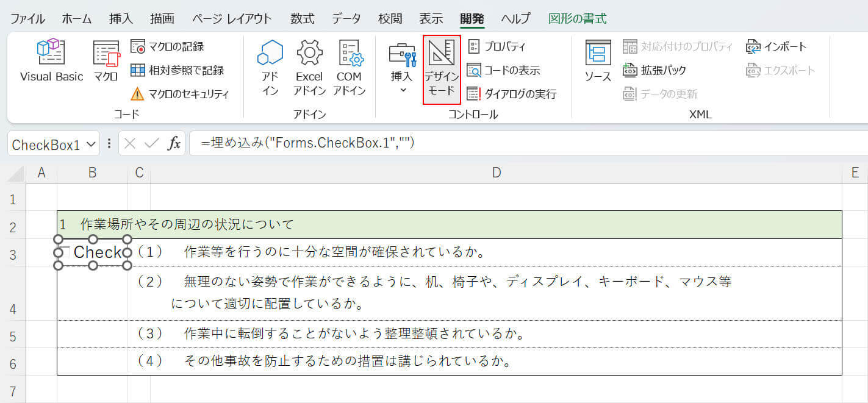Screen dimensions: 868x403
Task: Click the CheckBox1 control in cell B3
Action: (x=93, y=252)
